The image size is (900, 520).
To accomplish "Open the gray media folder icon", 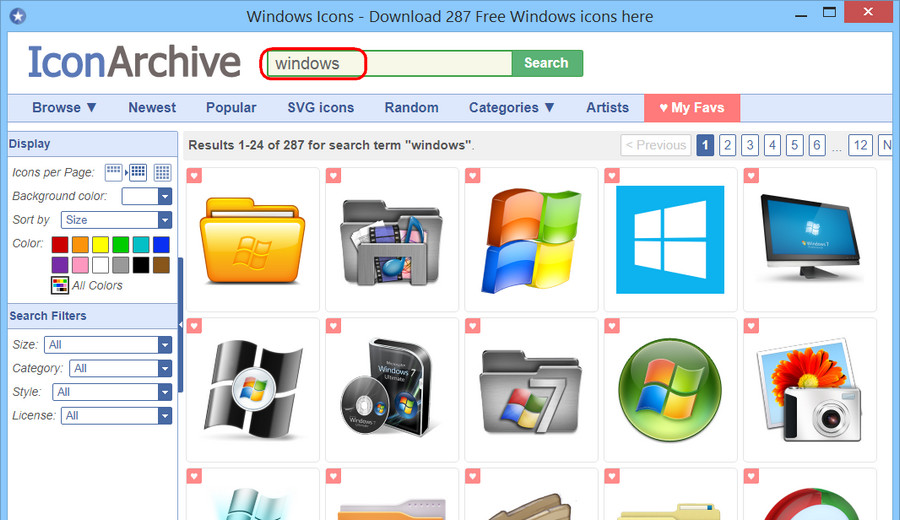I will [x=391, y=242].
